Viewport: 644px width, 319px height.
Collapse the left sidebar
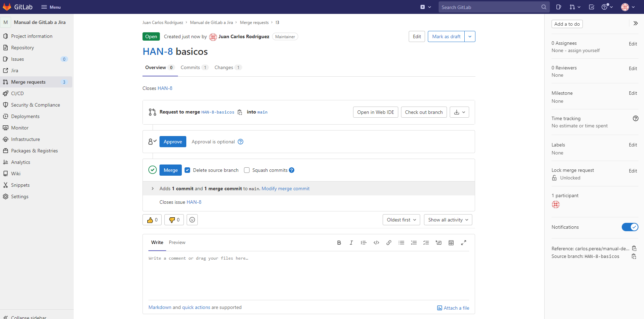(25, 317)
